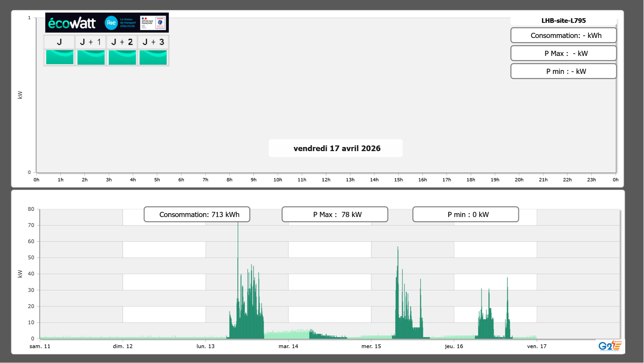Click the J + 1 header label
644x363 pixels.
point(91,42)
